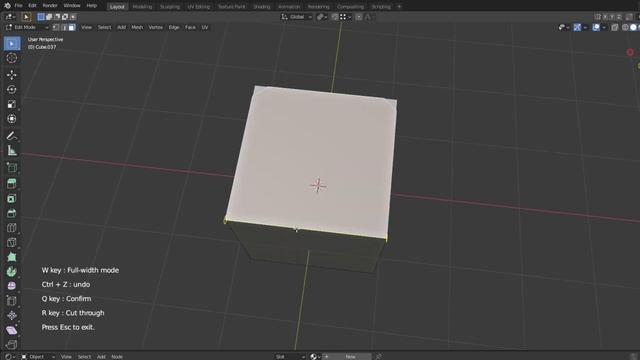This screenshot has height=360, width=640.
Task: Select the Extrude Region tool
Action: tap(12, 184)
